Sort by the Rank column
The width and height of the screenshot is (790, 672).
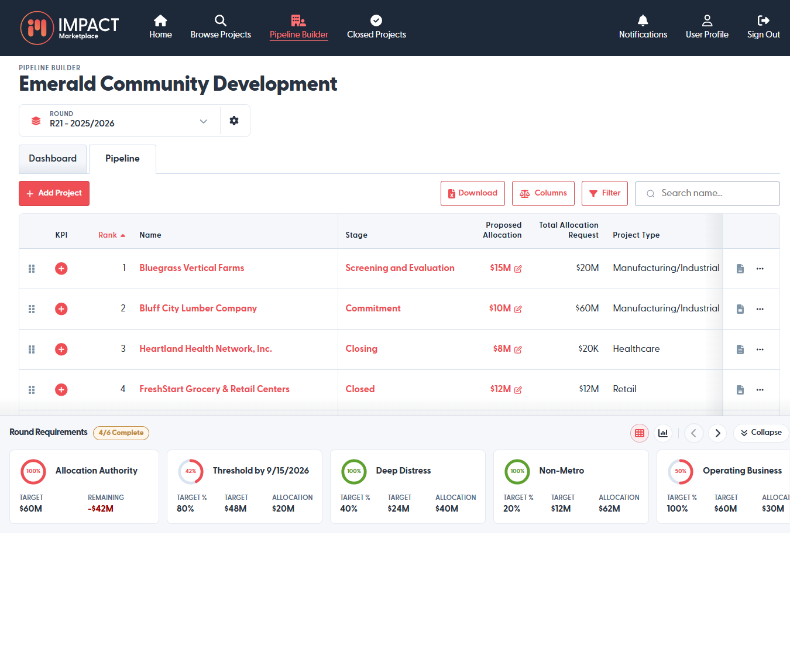point(112,235)
